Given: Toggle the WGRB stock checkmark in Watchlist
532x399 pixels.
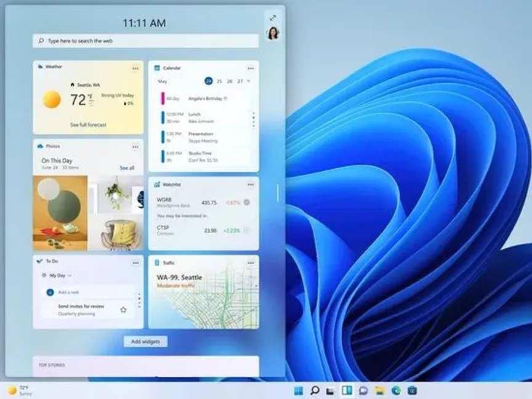Looking at the screenshot, I should pos(246,202).
